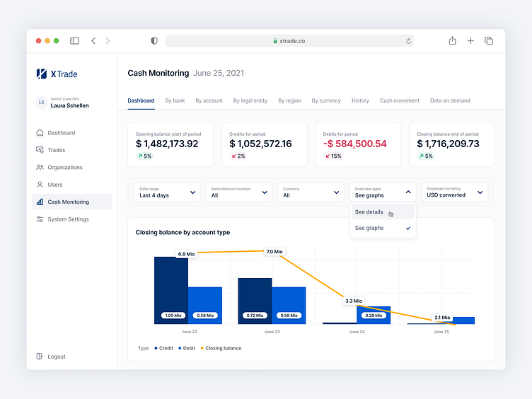Expand the Date range dropdown
532x399 pixels.
pyautogui.click(x=168, y=192)
